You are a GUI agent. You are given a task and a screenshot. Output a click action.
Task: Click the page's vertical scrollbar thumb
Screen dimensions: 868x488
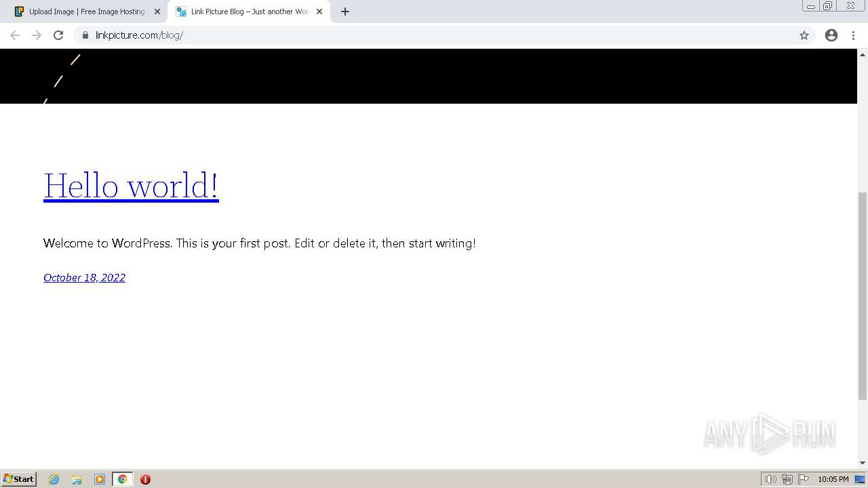[863, 296]
